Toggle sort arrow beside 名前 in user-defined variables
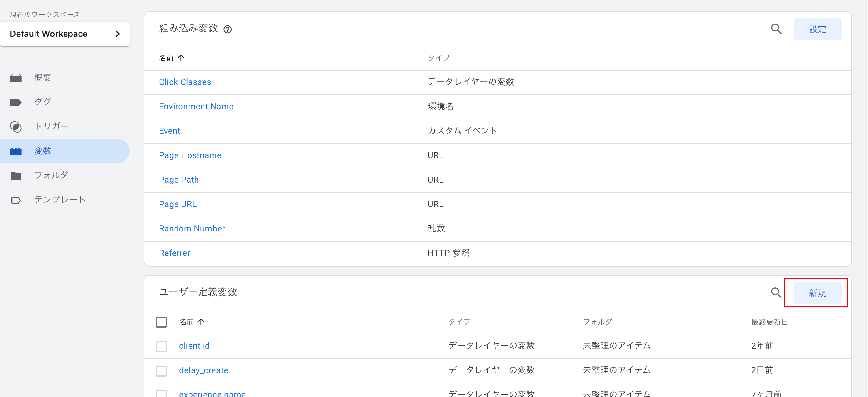868x397 pixels. [x=201, y=322]
